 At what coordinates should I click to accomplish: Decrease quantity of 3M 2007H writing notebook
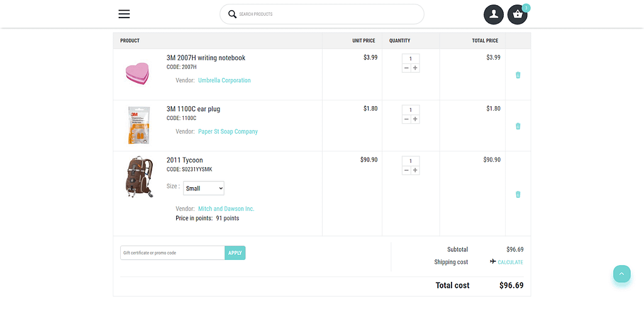[x=406, y=68]
